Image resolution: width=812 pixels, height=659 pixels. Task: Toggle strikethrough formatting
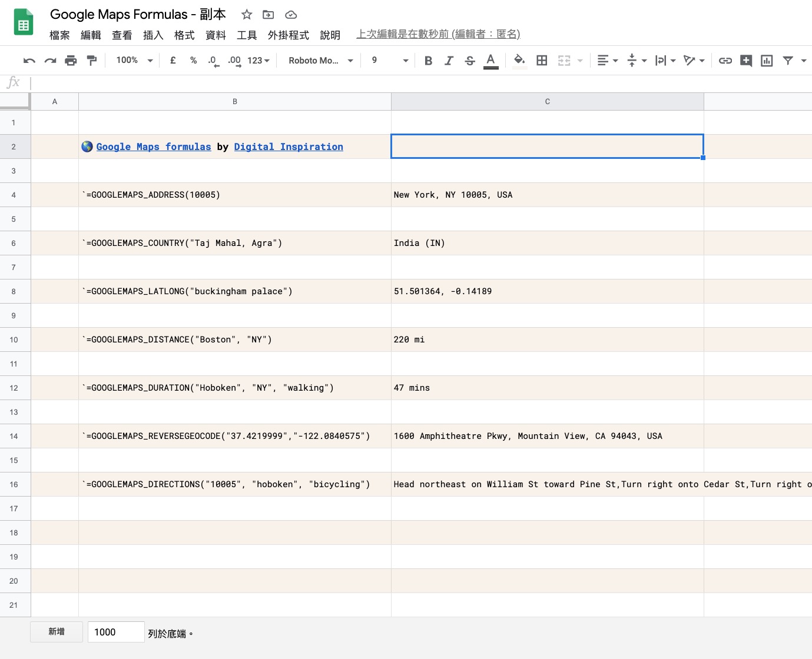(469, 61)
